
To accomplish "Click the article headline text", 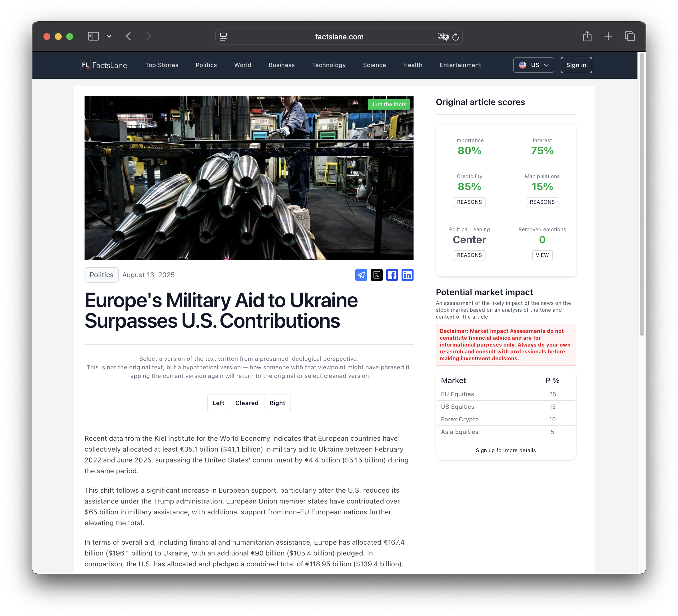I will 221,311.
